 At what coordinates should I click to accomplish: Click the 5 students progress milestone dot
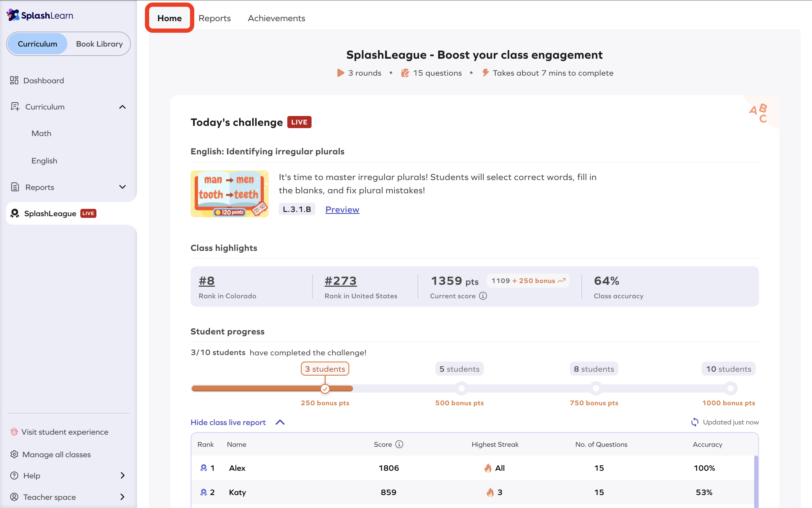coord(462,388)
